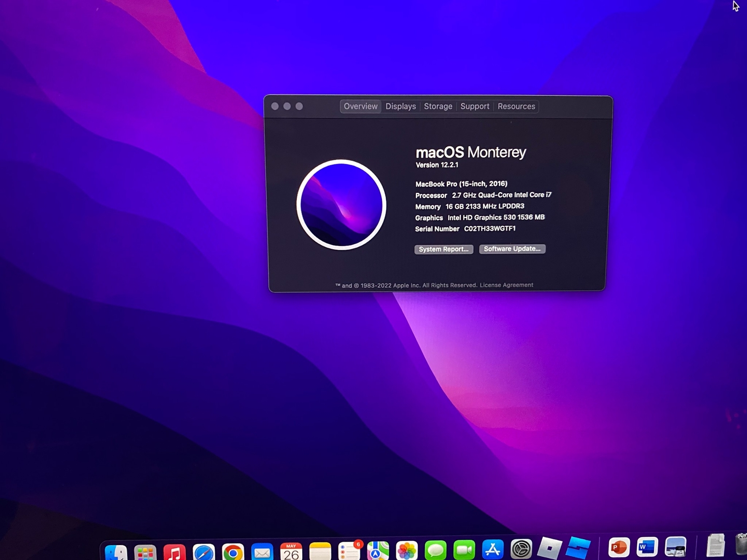Open Launchpad from the Dock
Viewport: 747px width, 560px height.
point(145,552)
